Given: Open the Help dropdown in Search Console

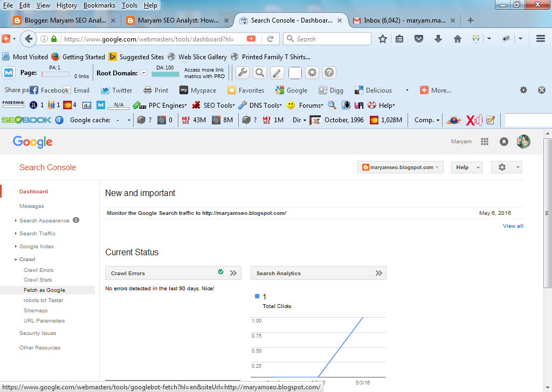Looking at the screenshot, I should click(x=466, y=167).
